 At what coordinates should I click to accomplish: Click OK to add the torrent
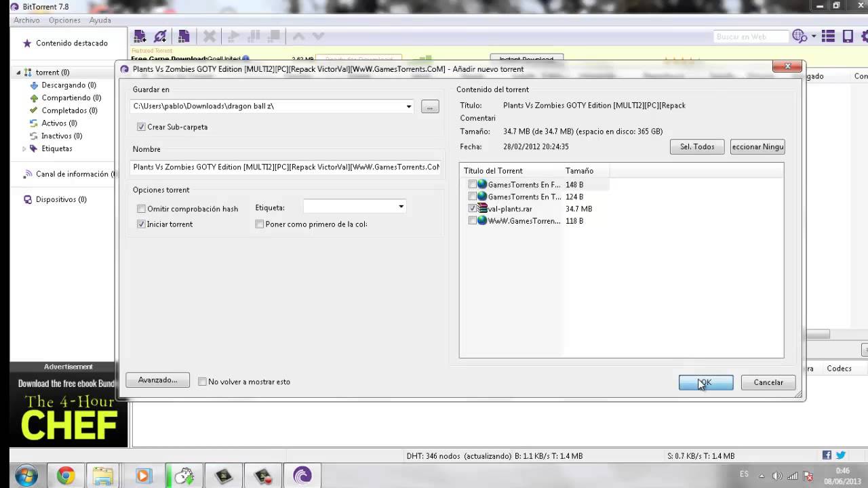(x=706, y=382)
